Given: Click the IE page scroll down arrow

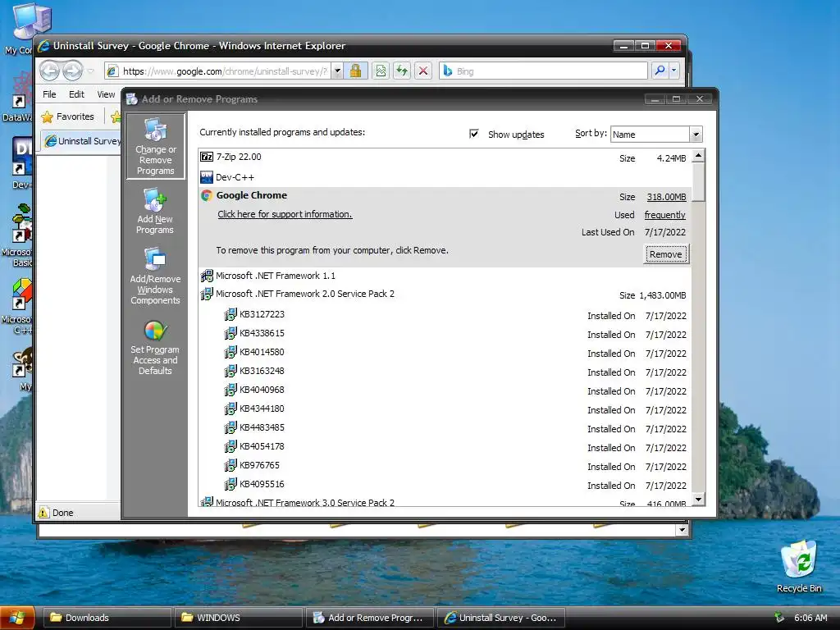Looking at the screenshot, I should 682,530.
